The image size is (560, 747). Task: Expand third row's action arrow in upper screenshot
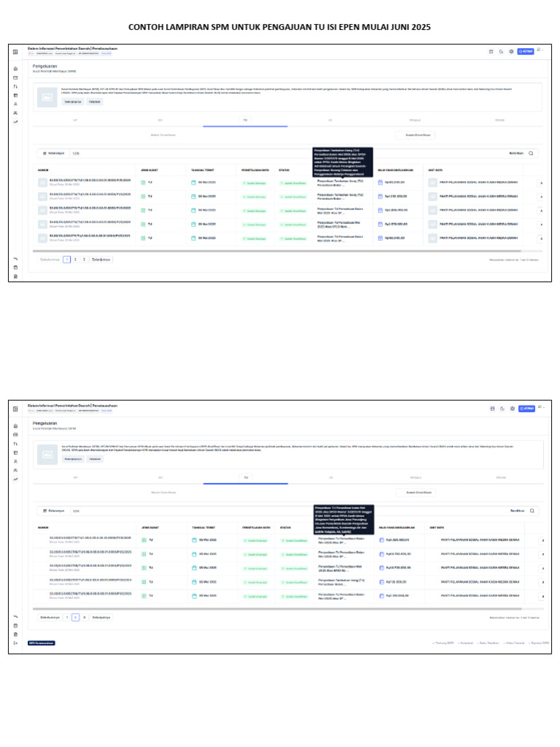pyautogui.click(x=542, y=211)
